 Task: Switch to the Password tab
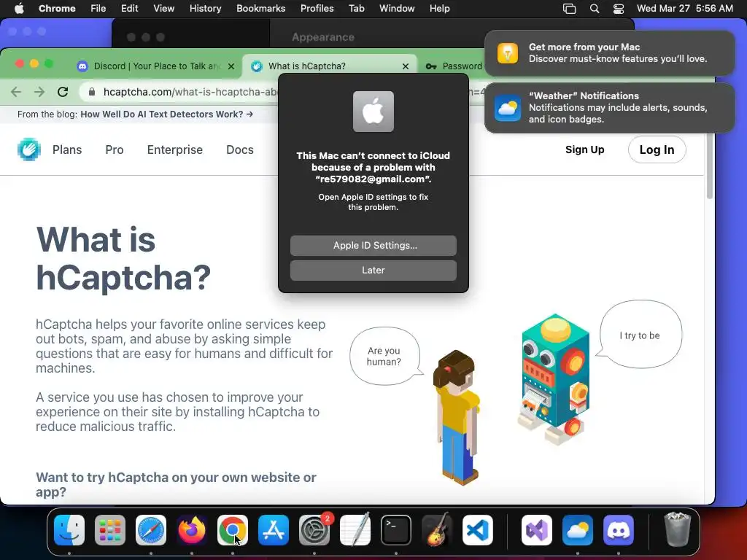pos(454,66)
